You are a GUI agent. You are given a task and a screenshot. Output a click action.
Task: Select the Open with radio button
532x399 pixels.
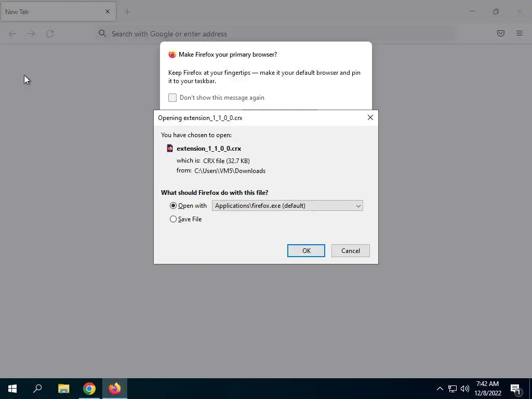click(173, 206)
